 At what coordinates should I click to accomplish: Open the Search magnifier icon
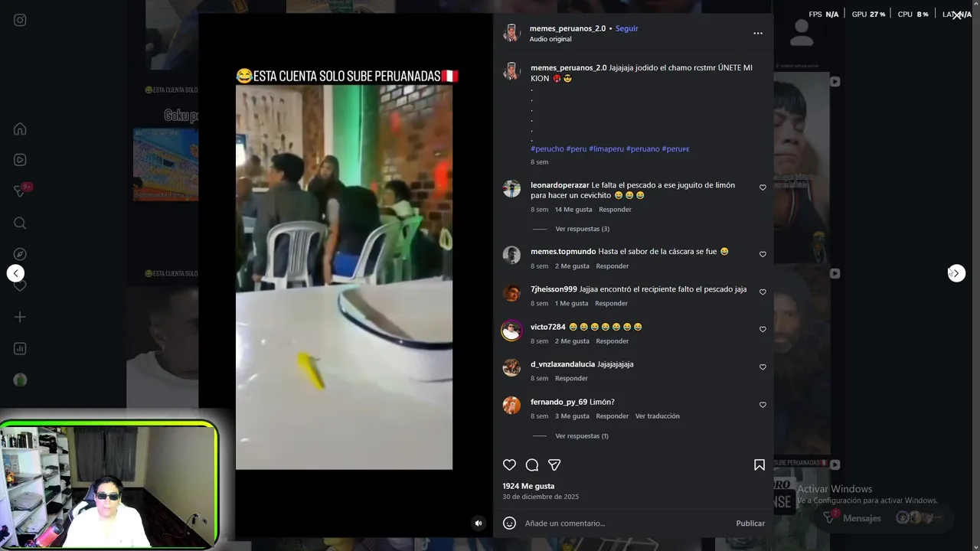coord(20,223)
